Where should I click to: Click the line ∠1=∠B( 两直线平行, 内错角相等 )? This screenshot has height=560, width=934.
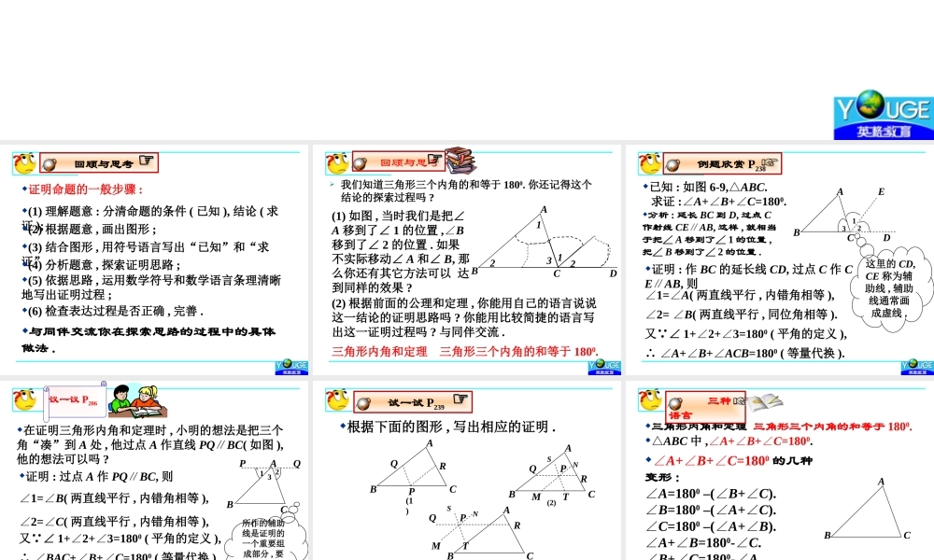click(114, 498)
